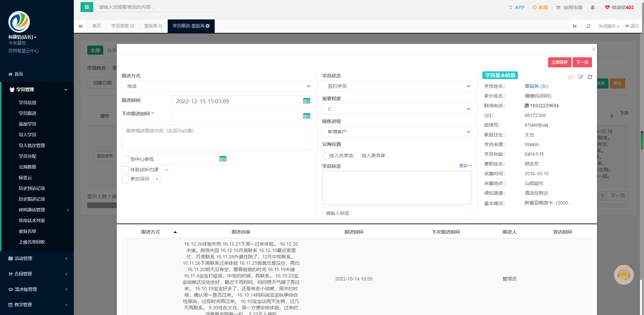Open the 应用市场 shopping cart link
Viewport: 644px width, 315px height.
569,7
